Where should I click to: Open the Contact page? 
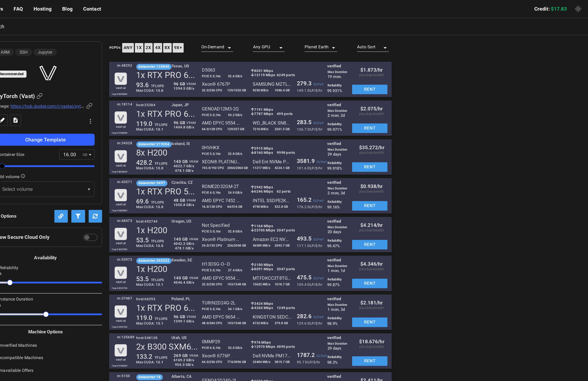(92, 9)
